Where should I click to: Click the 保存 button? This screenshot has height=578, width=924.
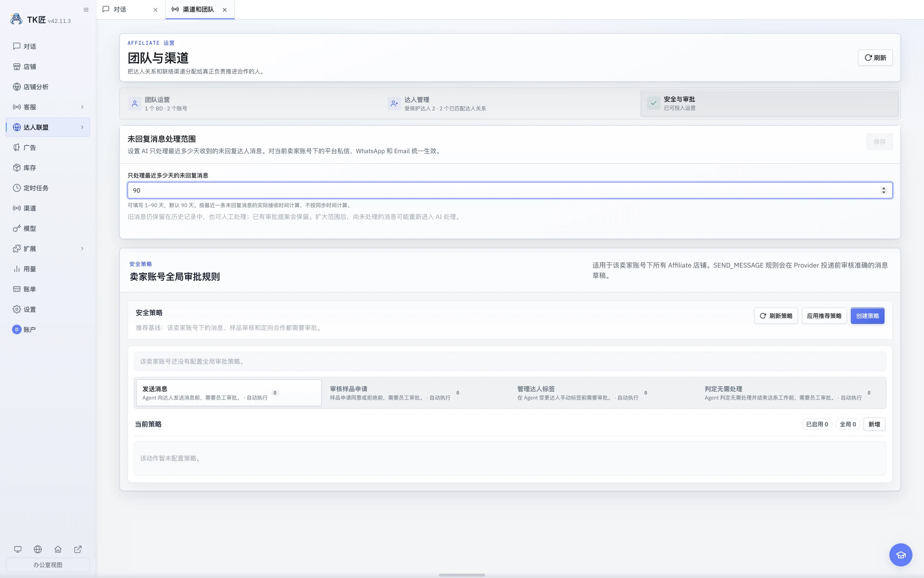click(x=879, y=142)
